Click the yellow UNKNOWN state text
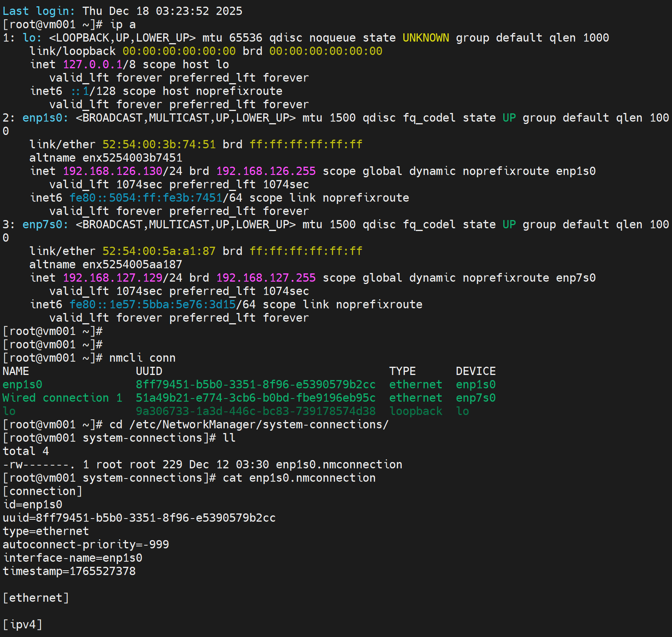This screenshot has width=672, height=637. [426, 38]
